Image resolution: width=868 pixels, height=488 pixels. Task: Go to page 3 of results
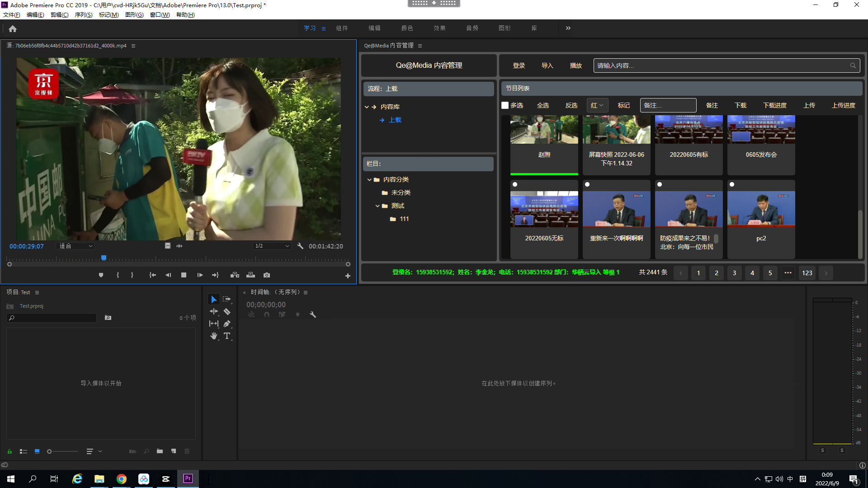click(x=735, y=273)
